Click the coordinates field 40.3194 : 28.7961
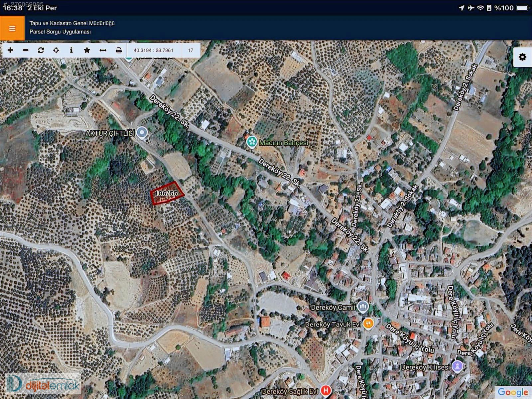The width and height of the screenshot is (532, 399). [154, 50]
